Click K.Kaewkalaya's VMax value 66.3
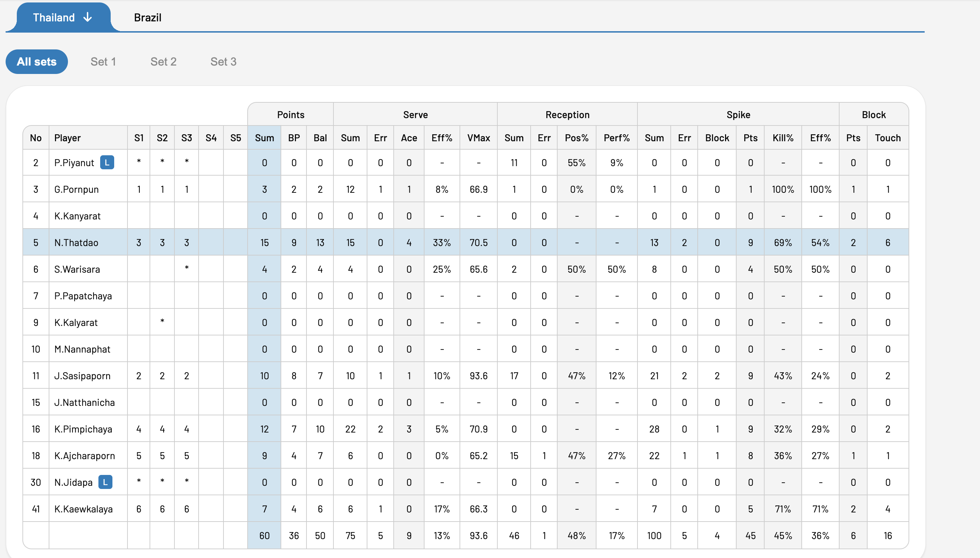Viewport: 980px width, 558px height. pyautogui.click(x=478, y=509)
